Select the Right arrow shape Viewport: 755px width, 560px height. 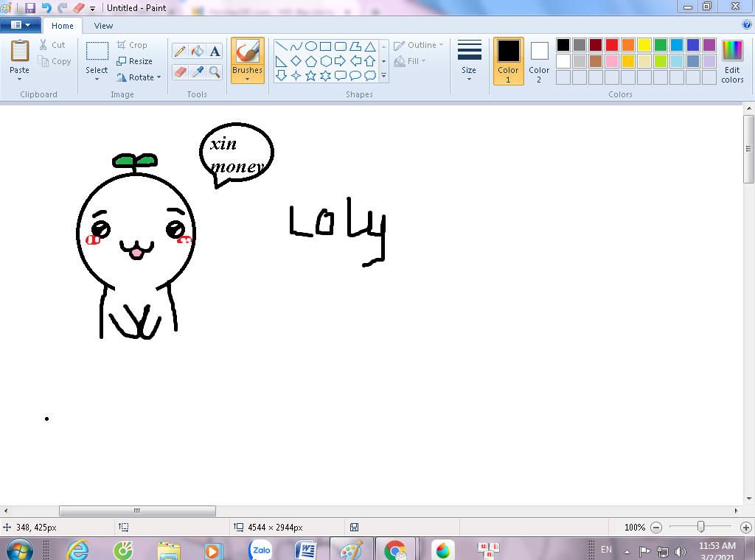pos(341,61)
